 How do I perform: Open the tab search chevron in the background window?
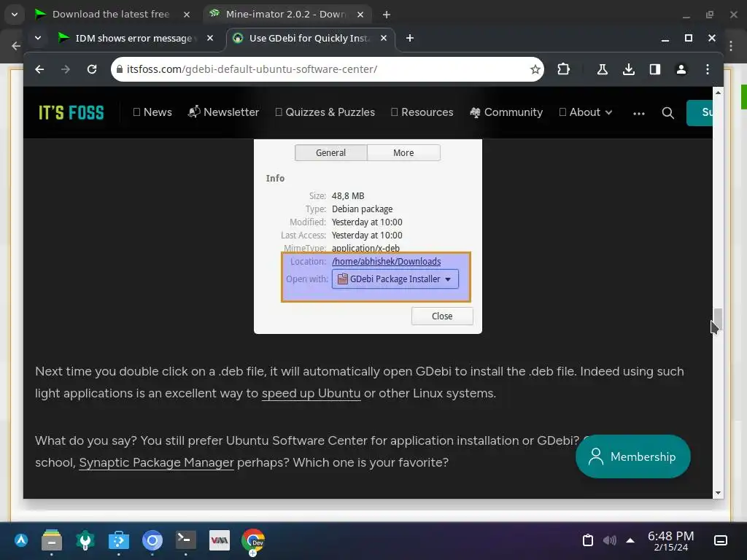tap(15, 15)
